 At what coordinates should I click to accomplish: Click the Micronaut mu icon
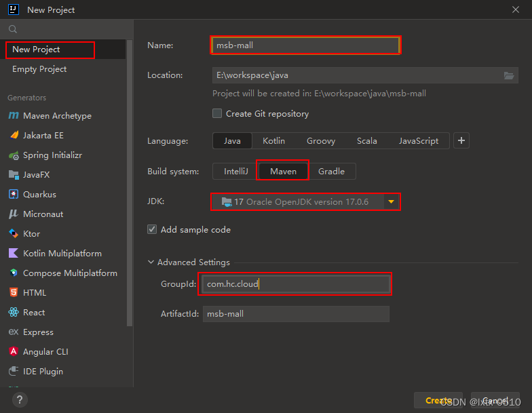pyautogui.click(x=14, y=214)
